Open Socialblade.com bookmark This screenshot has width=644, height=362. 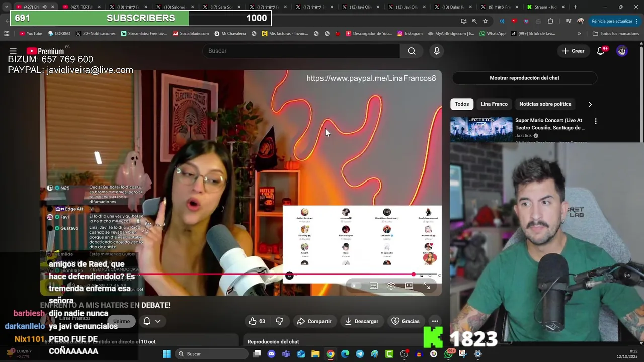coord(191,34)
